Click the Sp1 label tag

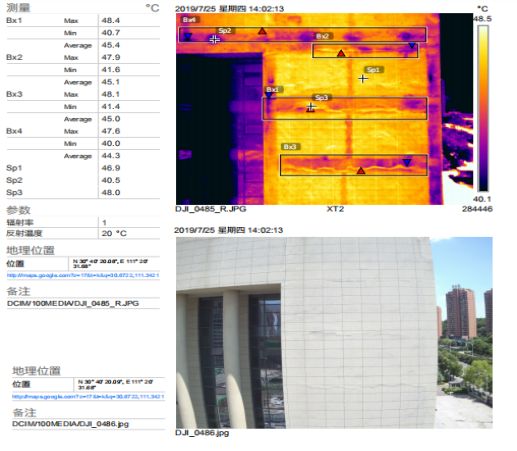point(374,70)
